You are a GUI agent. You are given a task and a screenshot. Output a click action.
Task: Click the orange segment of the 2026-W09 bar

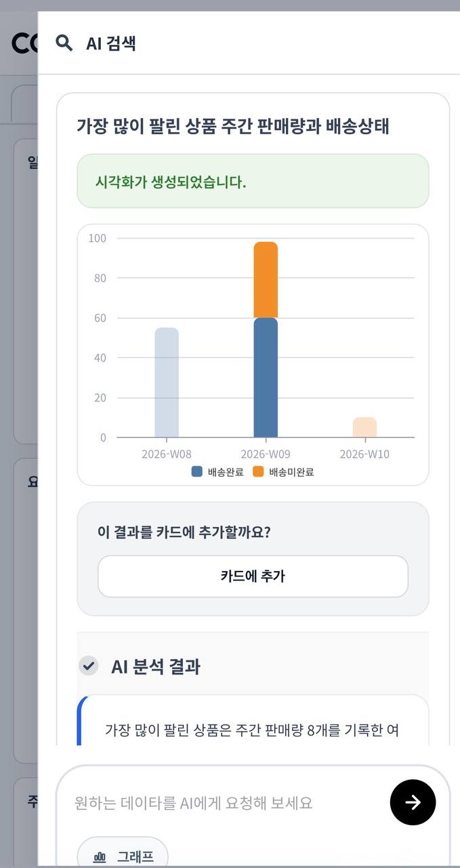point(266,279)
